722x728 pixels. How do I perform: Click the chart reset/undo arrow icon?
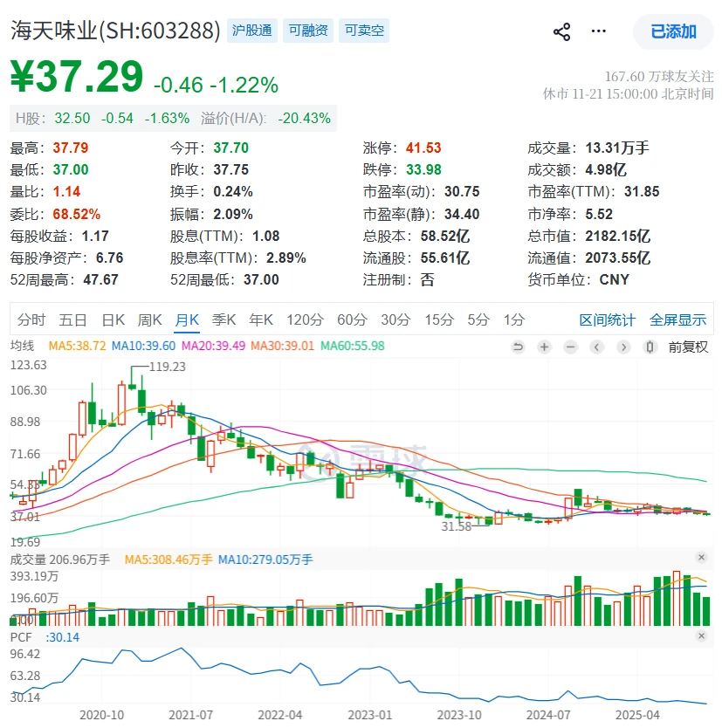(x=518, y=347)
